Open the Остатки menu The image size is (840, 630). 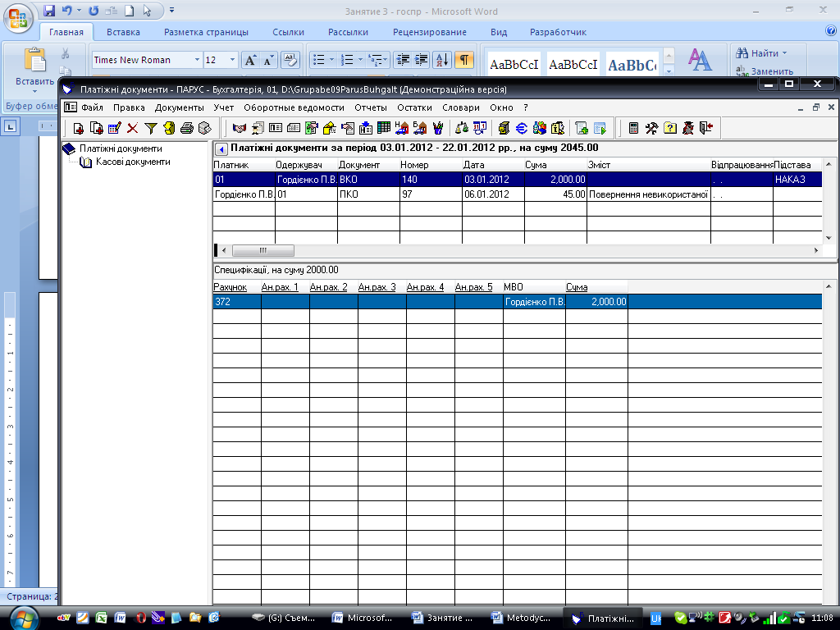point(414,107)
